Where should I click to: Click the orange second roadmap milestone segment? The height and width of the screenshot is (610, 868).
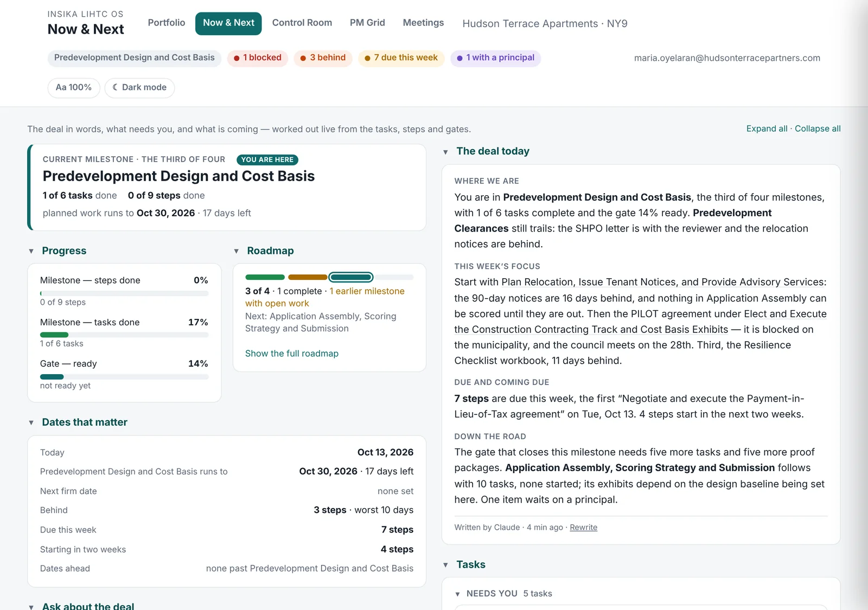[308, 277]
